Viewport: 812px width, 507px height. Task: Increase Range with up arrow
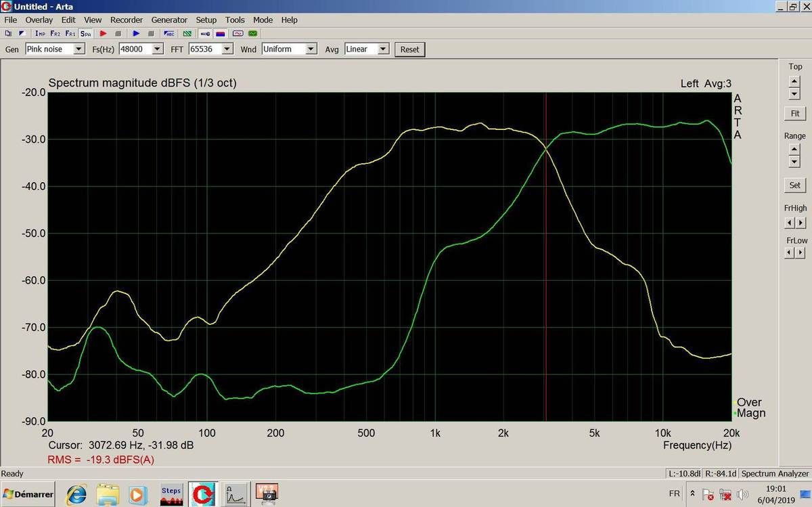tap(794, 150)
